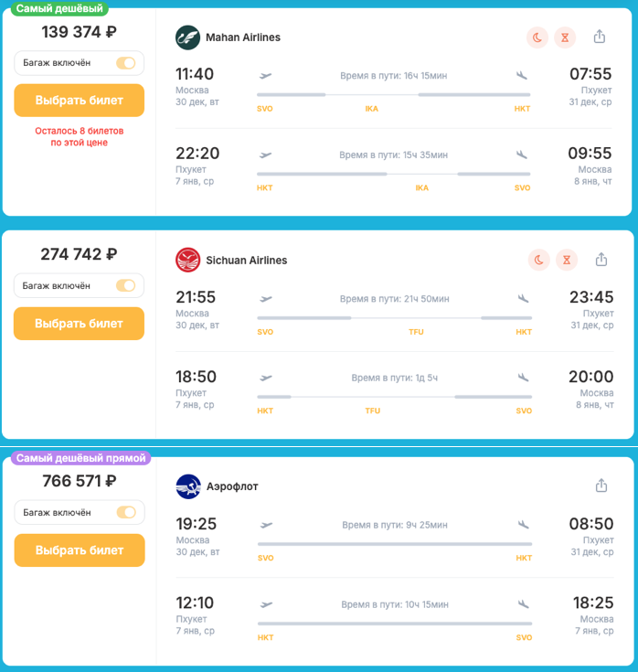Viewport: 638px width, 672px height.
Task: Click night-transfer moon icon on Sichuan Airlines
Action: pos(539,261)
